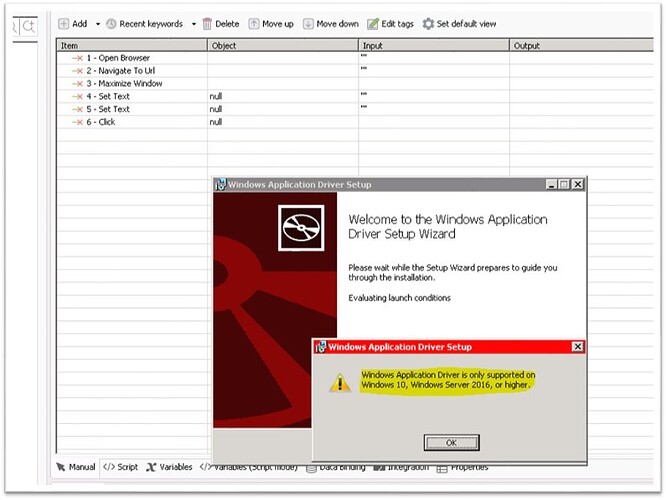Select step 6 - Click

(101, 122)
